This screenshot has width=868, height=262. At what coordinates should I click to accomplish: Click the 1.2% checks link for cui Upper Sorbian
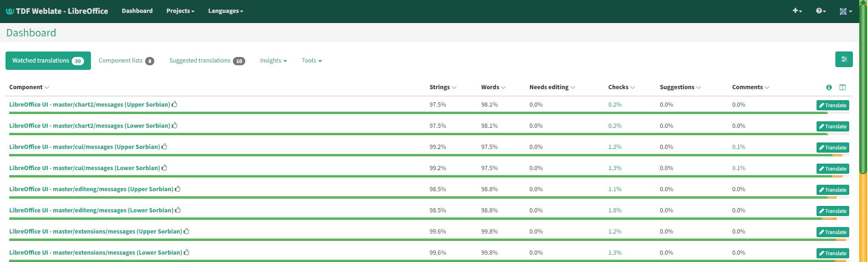click(x=615, y=147)
